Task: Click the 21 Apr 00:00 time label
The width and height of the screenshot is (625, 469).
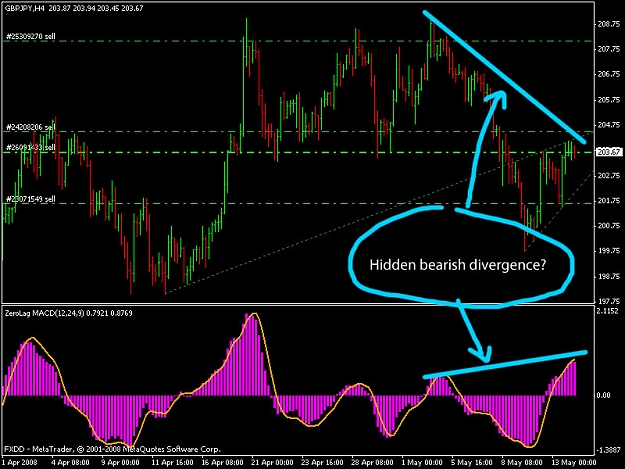Action: click(x=272, y=463)
